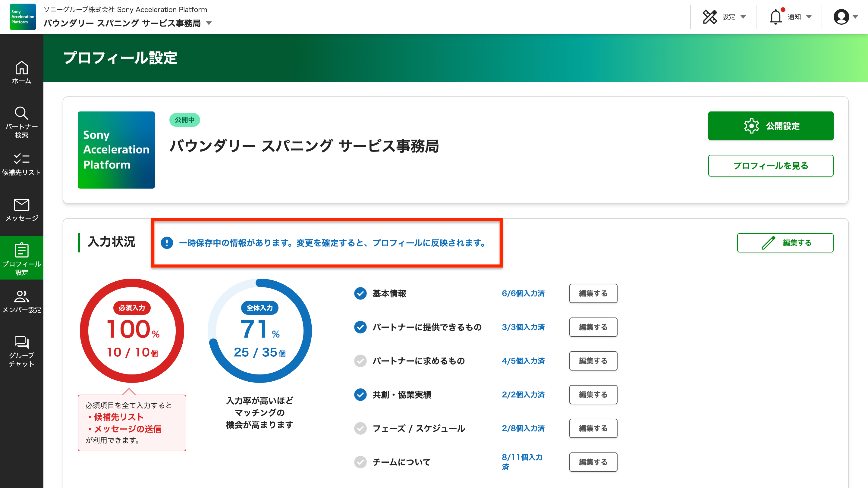Viewport: 868px width, 488px height.
Task: Open partner search magnifier icon
Action: coord(22,114)
